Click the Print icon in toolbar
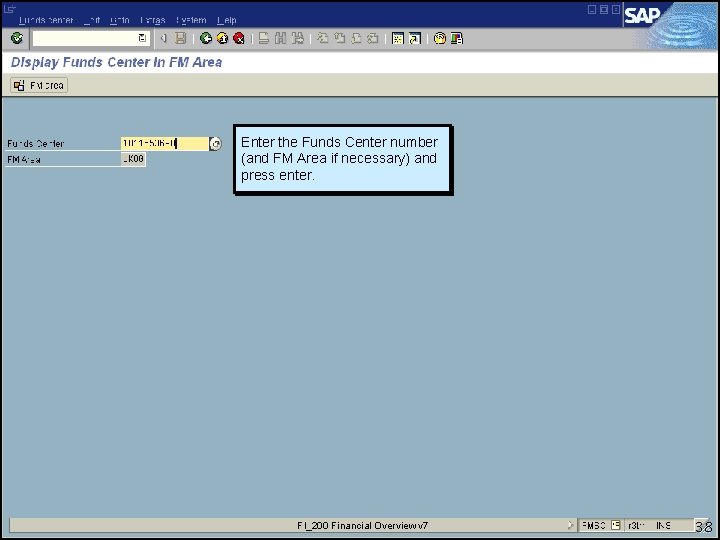720x540 pixels. click(264, 39)
